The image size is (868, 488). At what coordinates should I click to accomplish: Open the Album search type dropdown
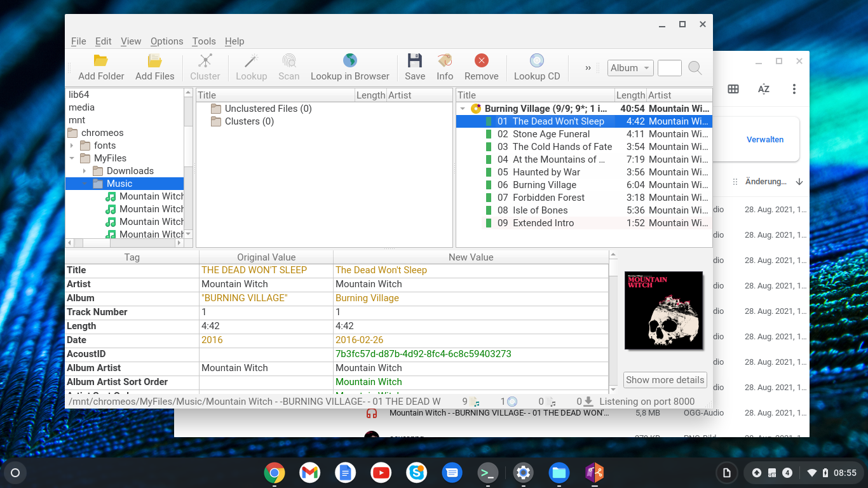[630, 68]
